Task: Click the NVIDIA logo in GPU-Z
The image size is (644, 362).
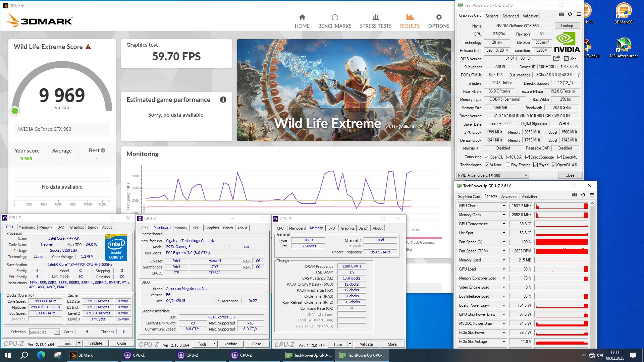Action: coord(567,42)
